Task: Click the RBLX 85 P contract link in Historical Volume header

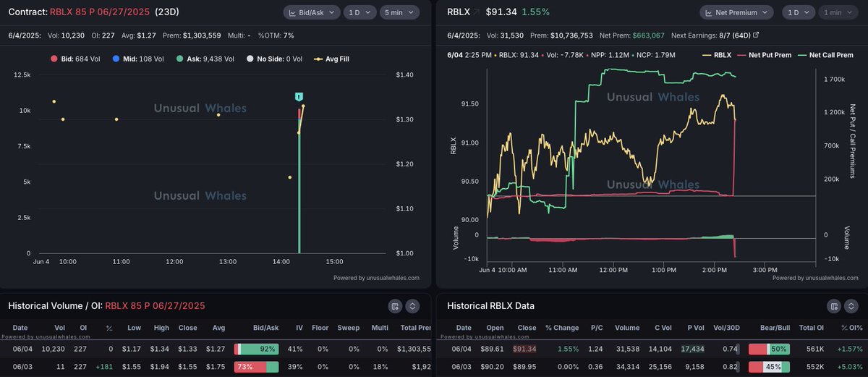Action: point(155,306)
